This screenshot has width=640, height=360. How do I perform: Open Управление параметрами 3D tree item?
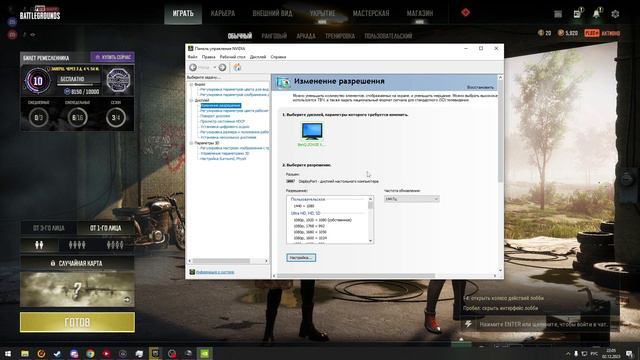224,153
